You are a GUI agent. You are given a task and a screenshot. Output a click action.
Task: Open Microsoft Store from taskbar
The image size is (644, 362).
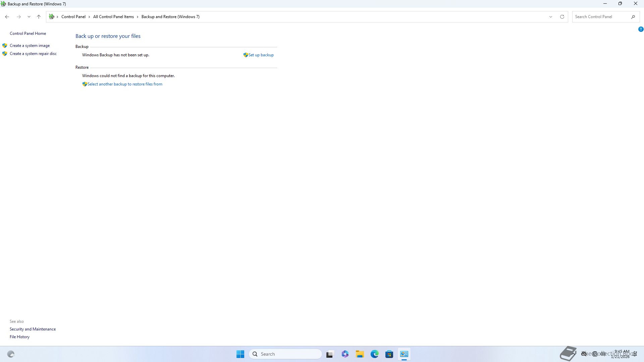[389, 354]
